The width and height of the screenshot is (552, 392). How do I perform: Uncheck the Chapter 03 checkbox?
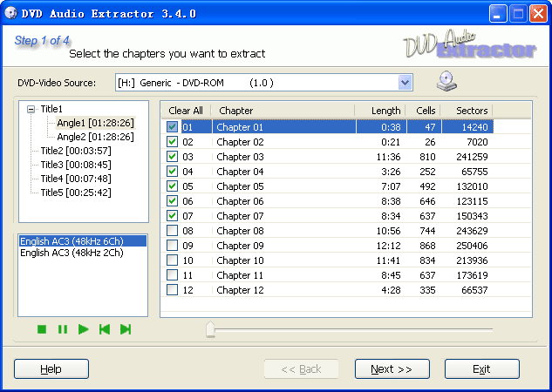(x=172, y=157)
